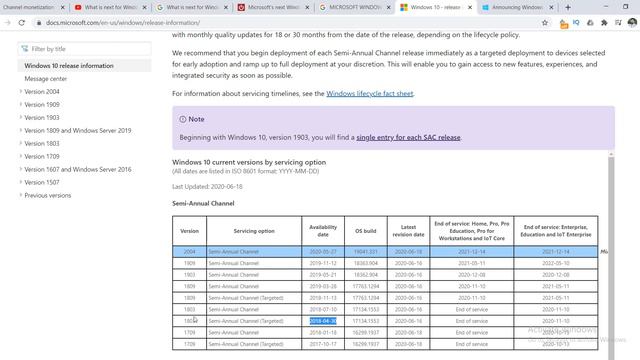Click the 18363.904 OS build cell
This screenshot has height=360, width=640.
point(366,263)
